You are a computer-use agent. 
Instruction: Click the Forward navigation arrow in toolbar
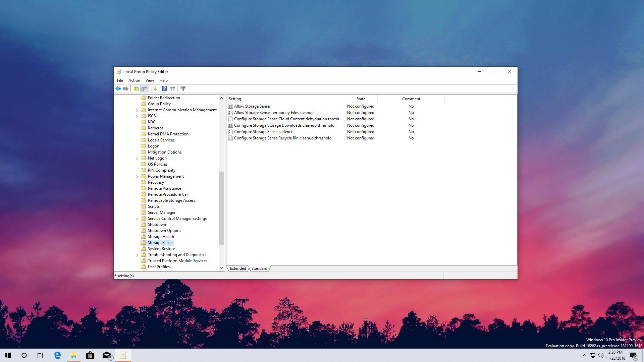click(x=125, y=88)
